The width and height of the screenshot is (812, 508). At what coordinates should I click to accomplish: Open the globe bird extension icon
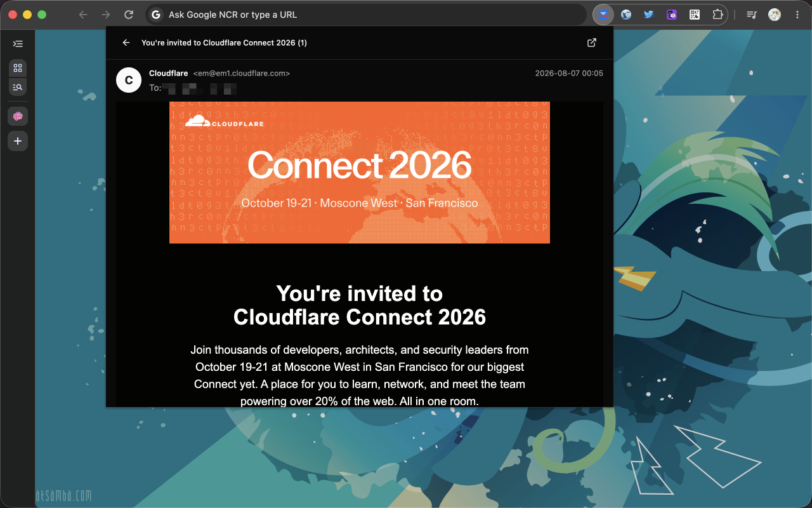click(626, 15)
